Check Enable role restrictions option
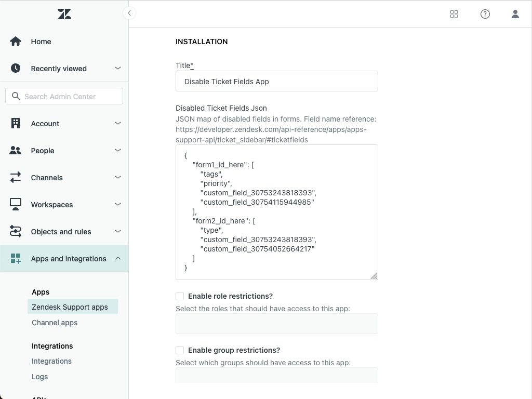 click(x=180, y=296)
